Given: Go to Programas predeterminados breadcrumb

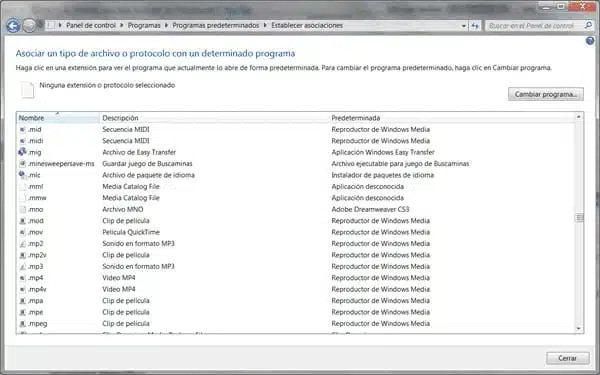Looking at the screenshot, I should [x=215, y=25].
